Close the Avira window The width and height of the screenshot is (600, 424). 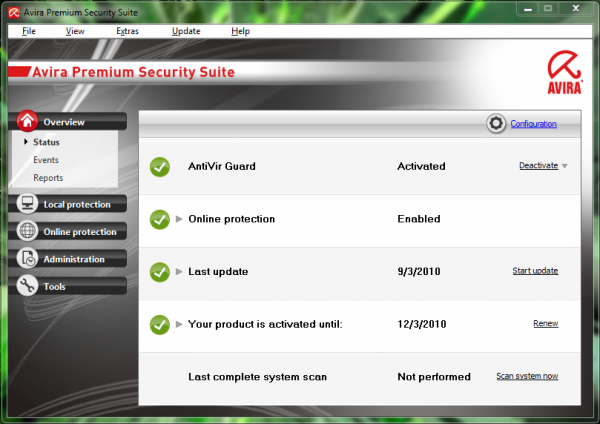coord(576,8)
